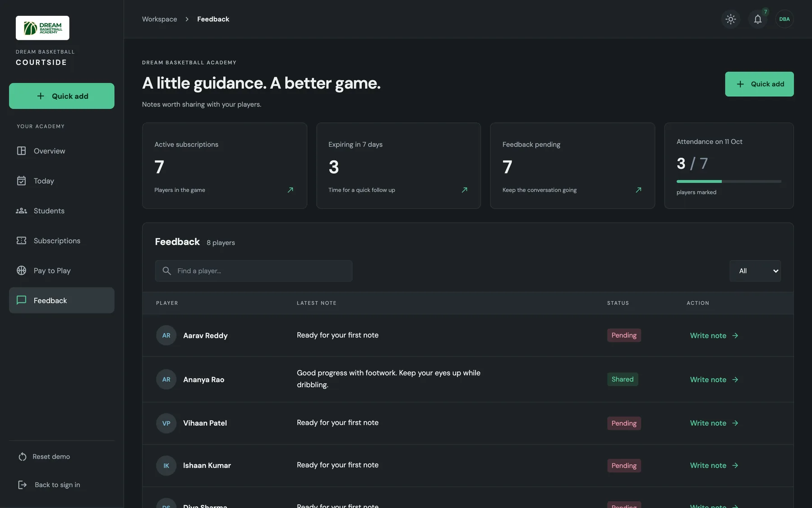Go to Today in the sidebar
812x508 pixels.
[62, 181]
